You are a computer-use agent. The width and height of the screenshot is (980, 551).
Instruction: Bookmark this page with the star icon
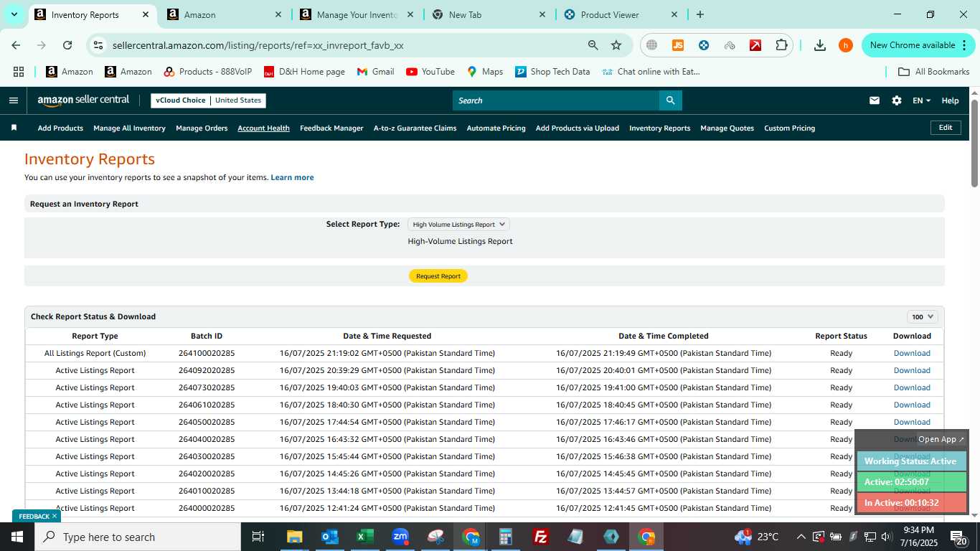616,45
